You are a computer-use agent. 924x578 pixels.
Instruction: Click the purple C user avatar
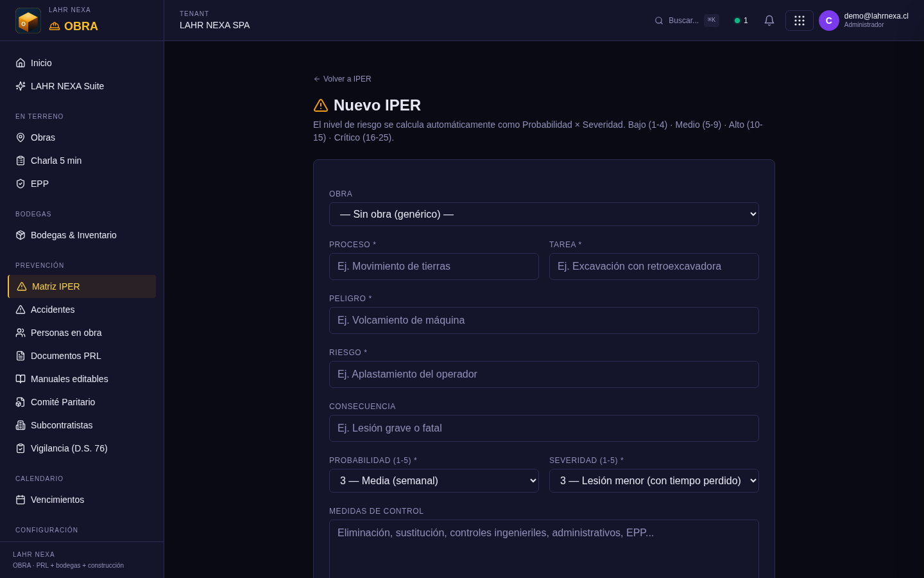pyautogui.click(x=829, y=21)
